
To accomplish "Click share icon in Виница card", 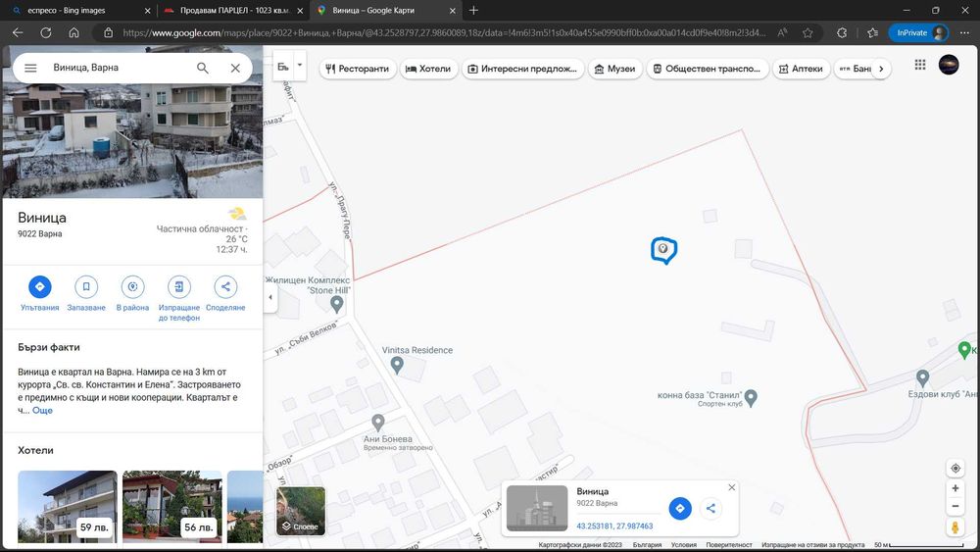I will click(x=710, y=508).
